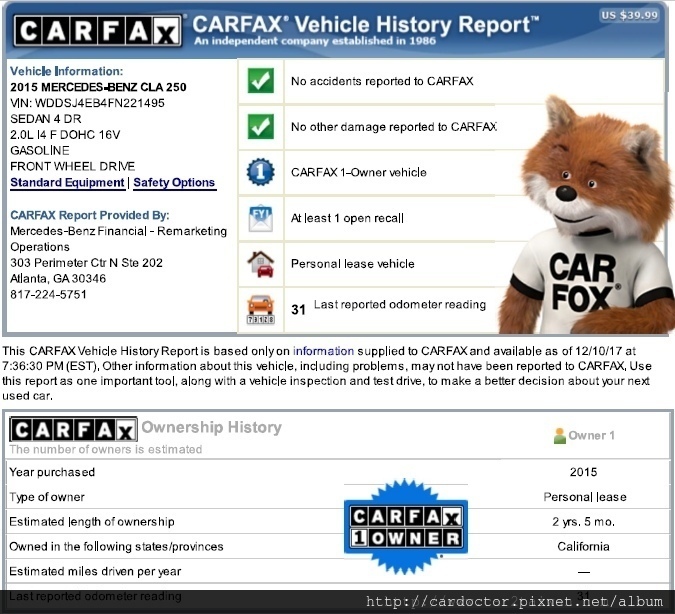Click the 'Year purchased' row label
This screenshot has height=614, width=675.
pyautogui.click(x=52, y=472)
